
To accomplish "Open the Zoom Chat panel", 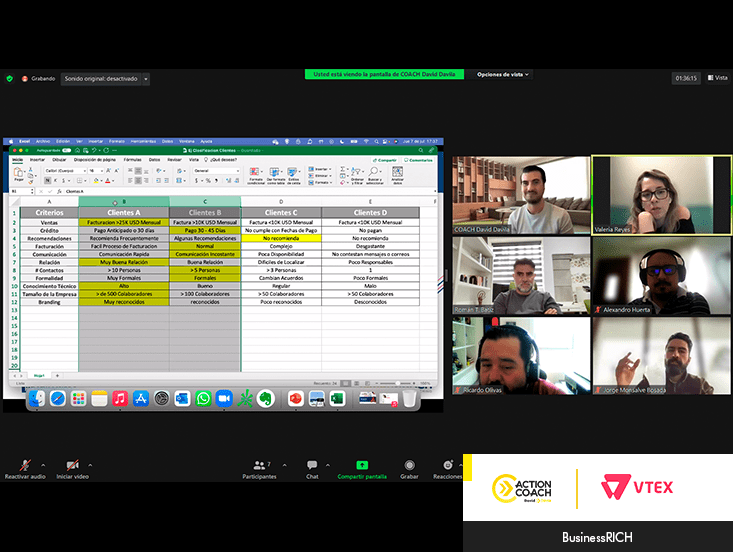I will coord(312,465).
